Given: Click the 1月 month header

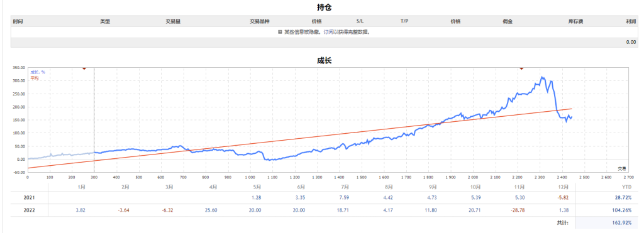Looking at the screenshot, I should pos(81,187).
